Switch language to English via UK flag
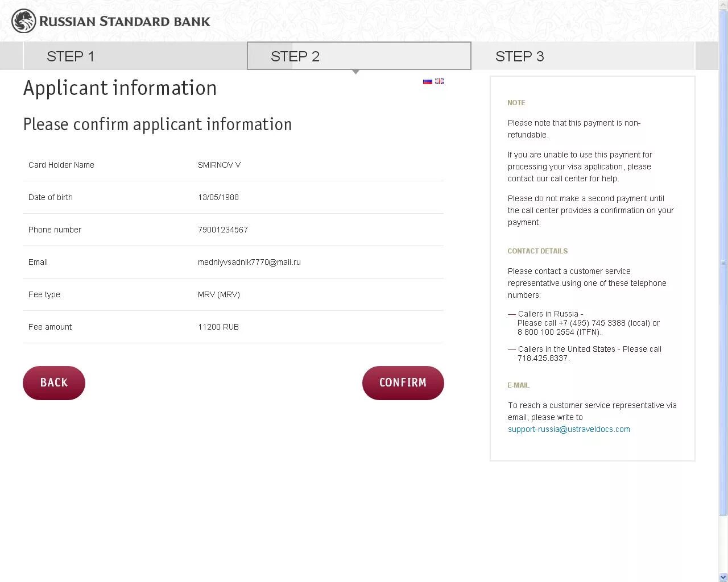This screenshot has height=582, width=728. pos(440,81)
